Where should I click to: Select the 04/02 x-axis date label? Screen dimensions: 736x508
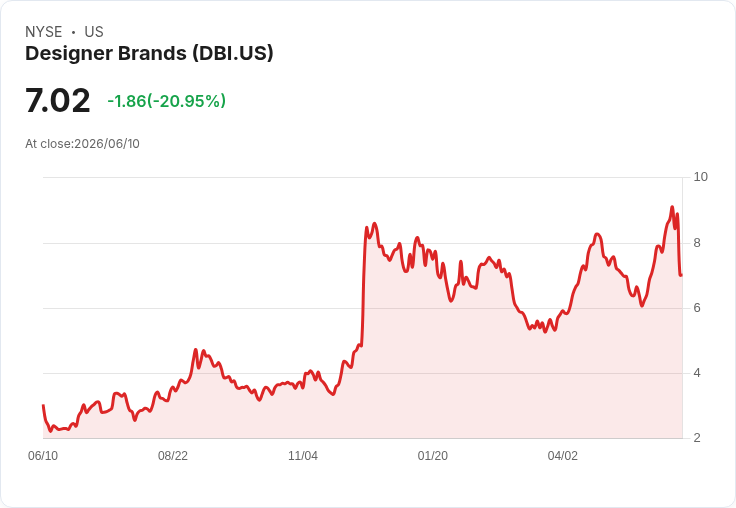point(563,455)
